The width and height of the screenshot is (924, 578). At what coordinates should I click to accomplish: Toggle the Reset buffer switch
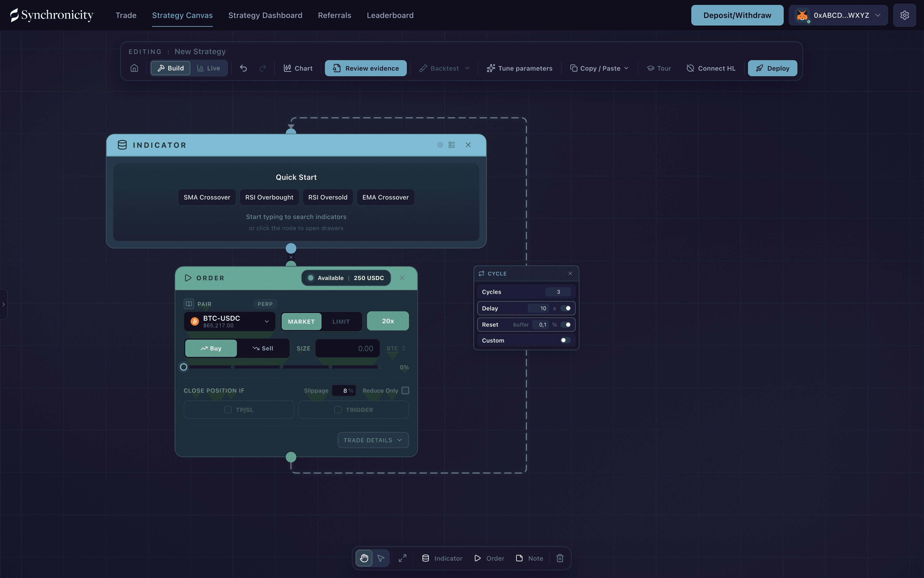tap(566, 325)
